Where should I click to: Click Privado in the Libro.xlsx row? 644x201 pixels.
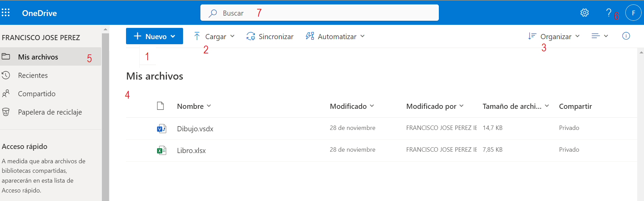coord(569,150)
